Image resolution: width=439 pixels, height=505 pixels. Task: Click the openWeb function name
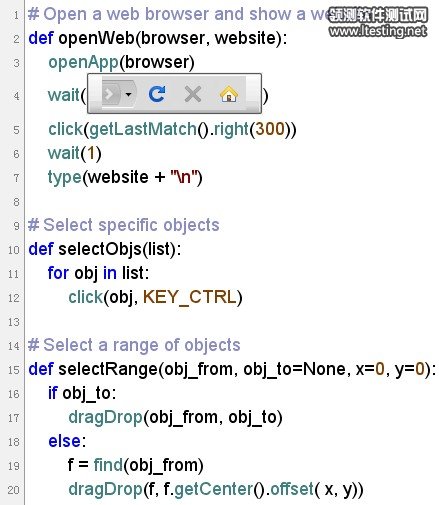97,38
